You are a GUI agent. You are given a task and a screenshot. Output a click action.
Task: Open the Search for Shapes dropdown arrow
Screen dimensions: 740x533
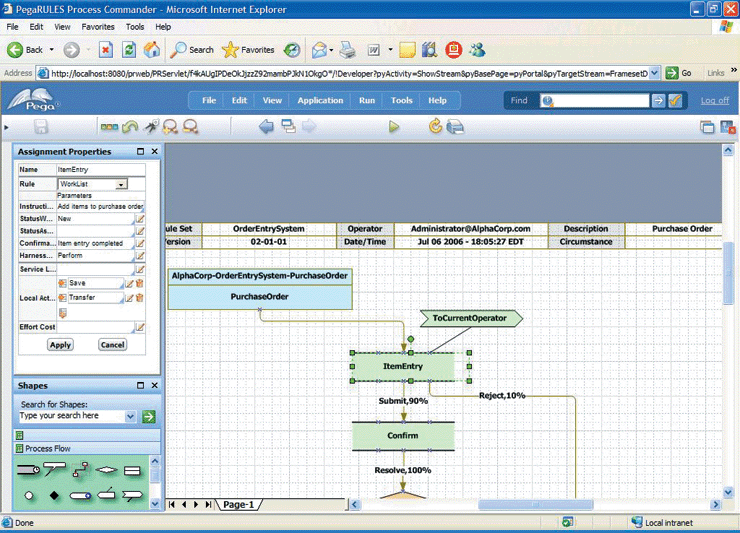tap(130, 416)
